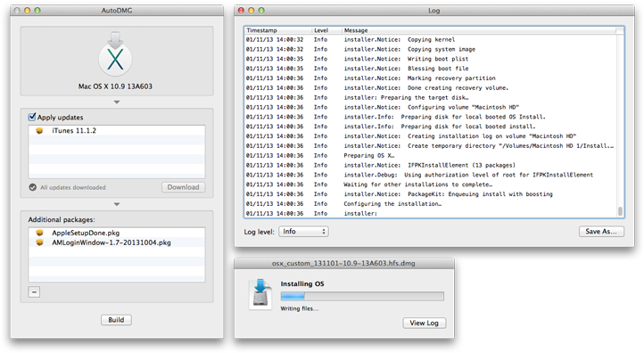Click the Message column header
644x353 pixels.
tap(479, 30)
